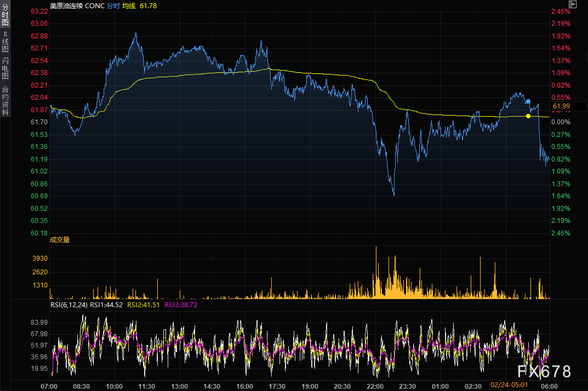Screen dimensions: 588x391
Task: Click the RSI3:38.72 value
Action: click(181, 305)
